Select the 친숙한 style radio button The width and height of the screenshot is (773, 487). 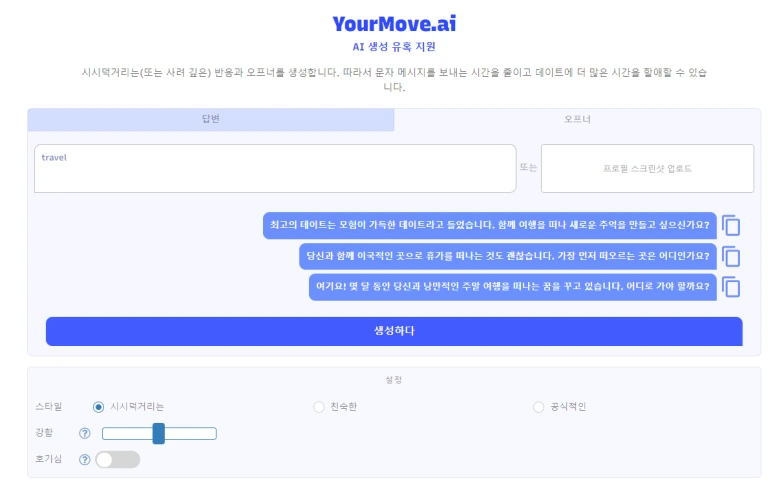[319, 407]
